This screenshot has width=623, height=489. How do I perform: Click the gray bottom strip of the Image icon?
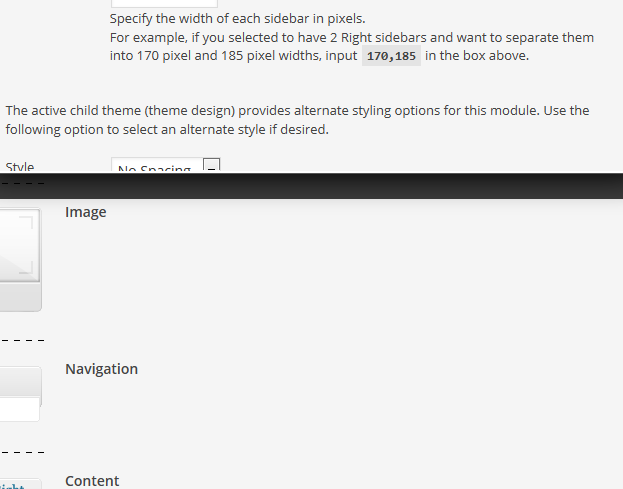click(19, 300)
